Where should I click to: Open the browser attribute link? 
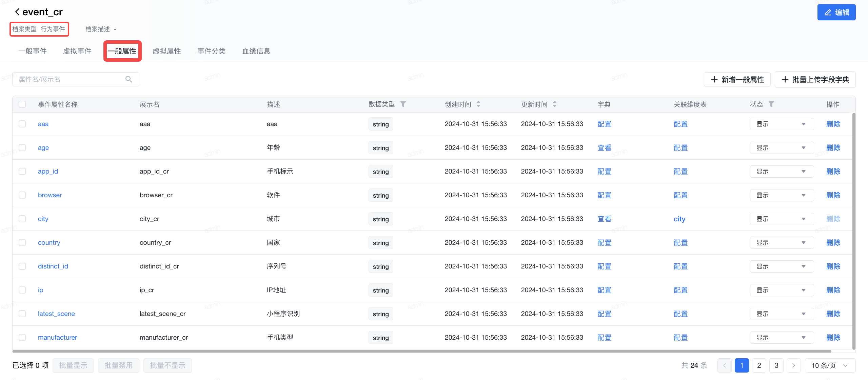[x=50, y=195]
